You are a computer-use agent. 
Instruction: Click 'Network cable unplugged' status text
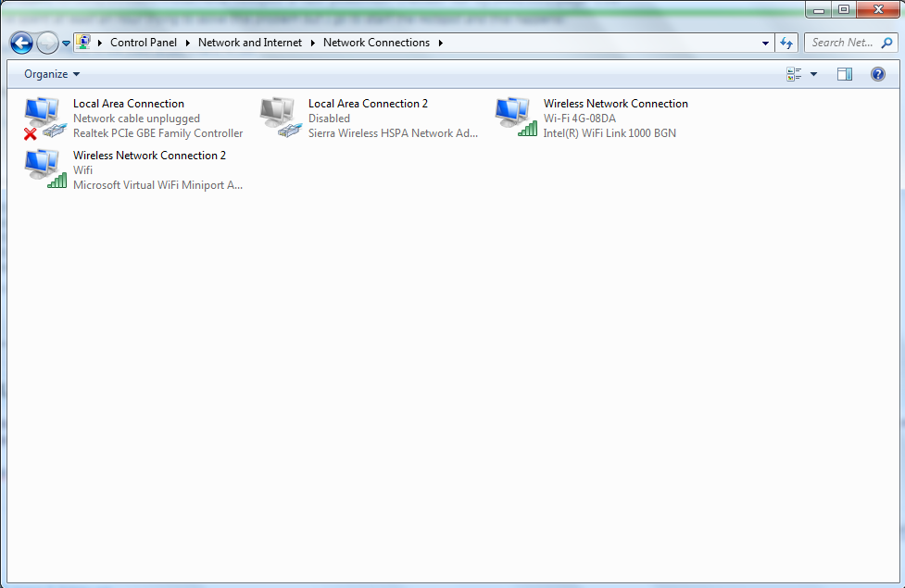click(x=136, y=119)
